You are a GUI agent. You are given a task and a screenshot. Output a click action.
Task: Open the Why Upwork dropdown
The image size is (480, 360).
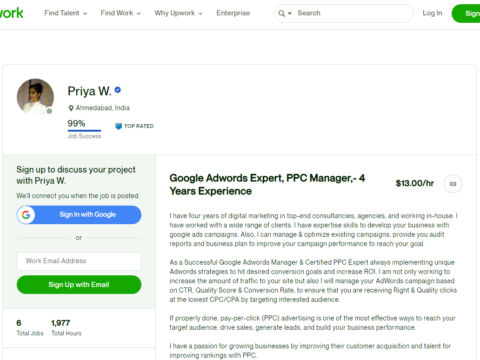pos(178,13)
